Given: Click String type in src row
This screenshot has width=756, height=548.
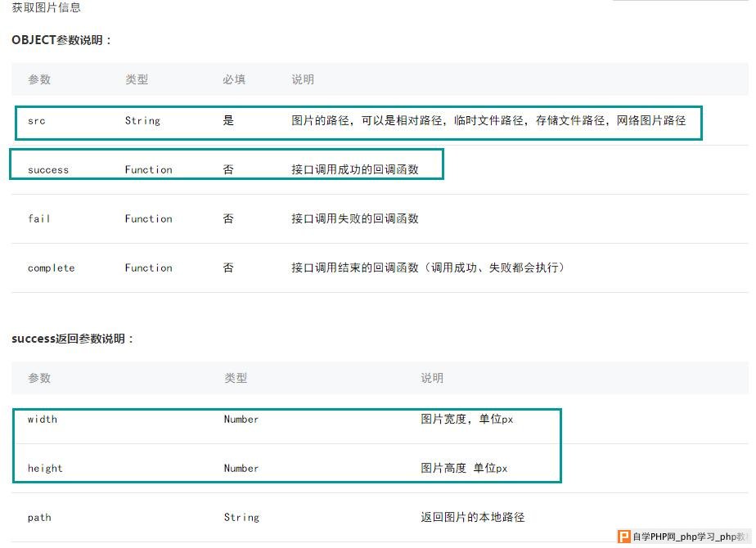Looking at the screenshot, I should click(x=142, y=120).
